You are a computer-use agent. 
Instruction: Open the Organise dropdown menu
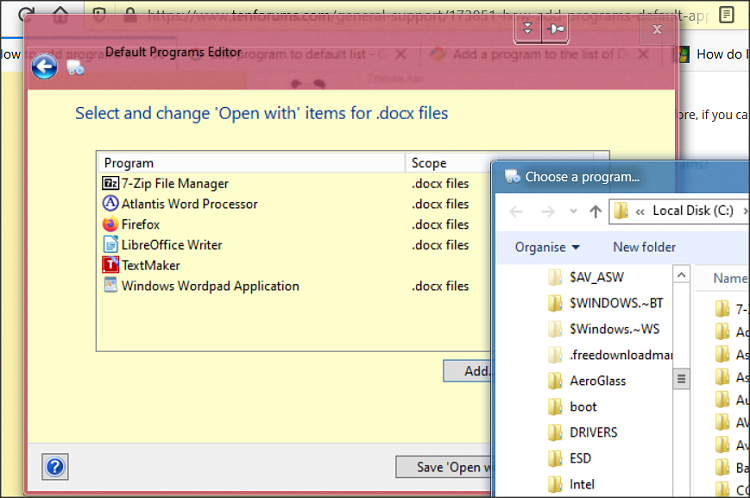tap(547, 247)
